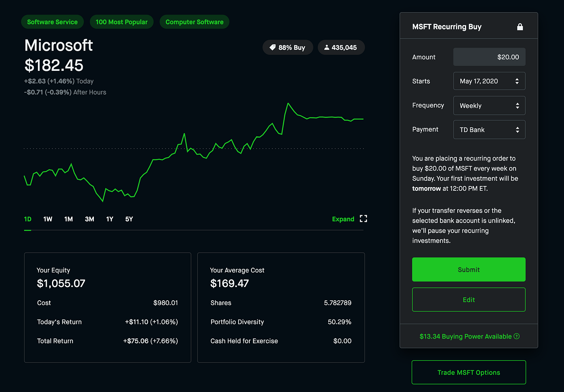Click the expand brackets icon beside Expand
Screen dimensions: 564x392
click(x=363, y=219)
